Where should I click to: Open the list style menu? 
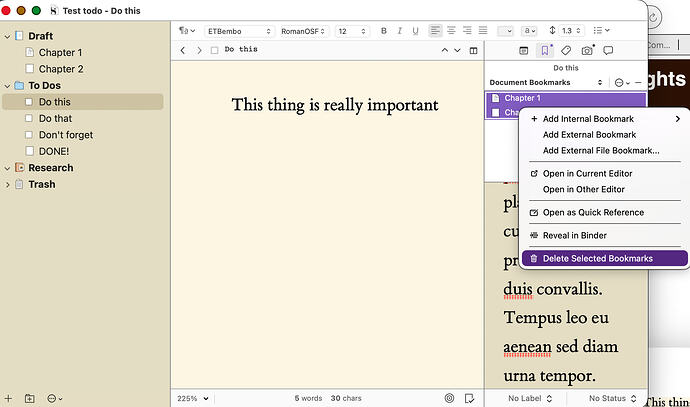click(601, 30)
